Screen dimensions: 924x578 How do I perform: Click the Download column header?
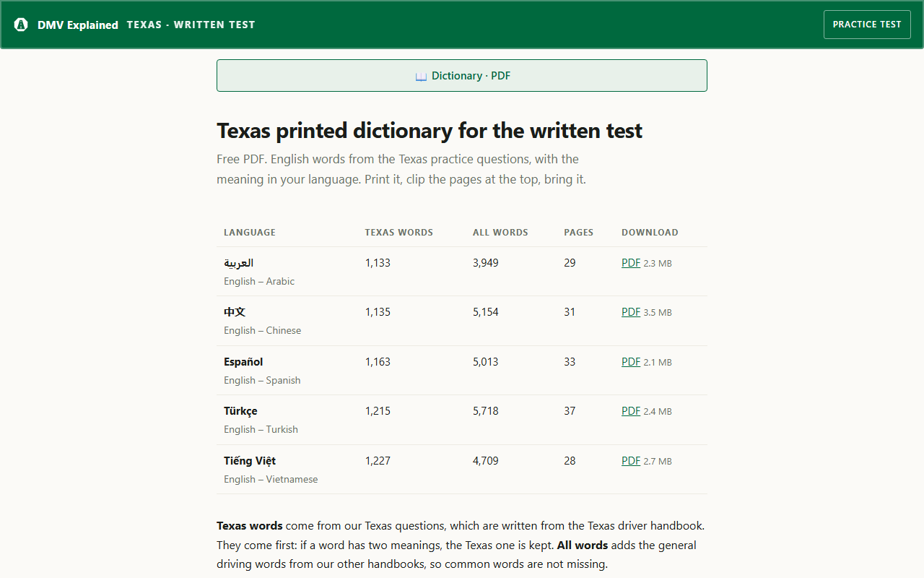coord(650,233)
